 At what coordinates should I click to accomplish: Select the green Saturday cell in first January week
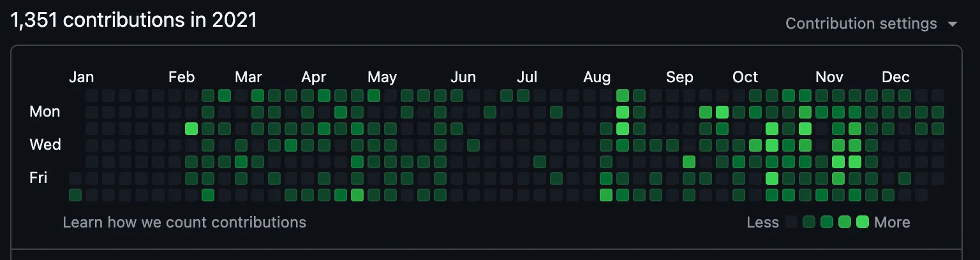click(75, 195)
